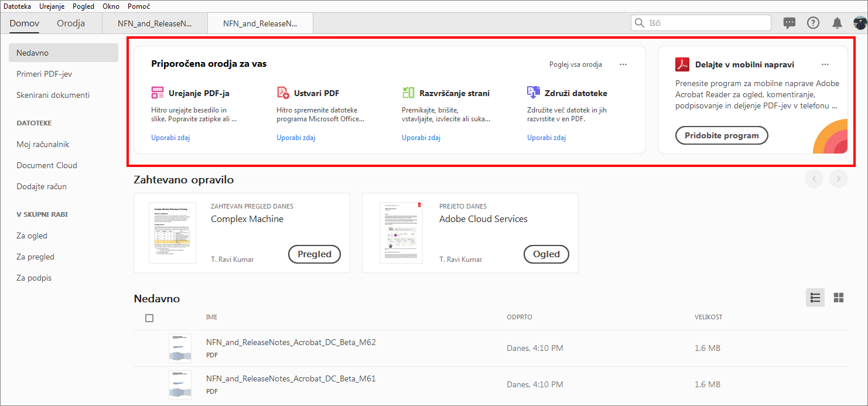Open more options in mobile device card
This screenshot has width=868, height=406.
pyautogui.click(x=825, y=64)
